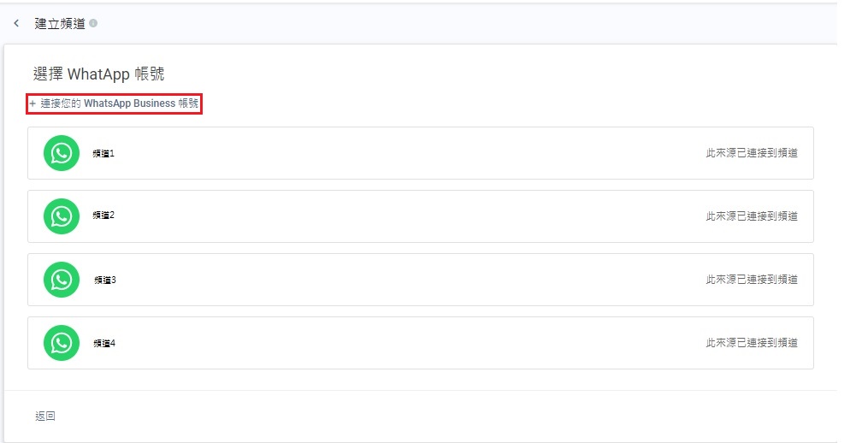Image resolution: width=868 pixels, height=443 pixels.
Task: Click the WhatsApp icon for 頻道1
Action: pos(62,153)
